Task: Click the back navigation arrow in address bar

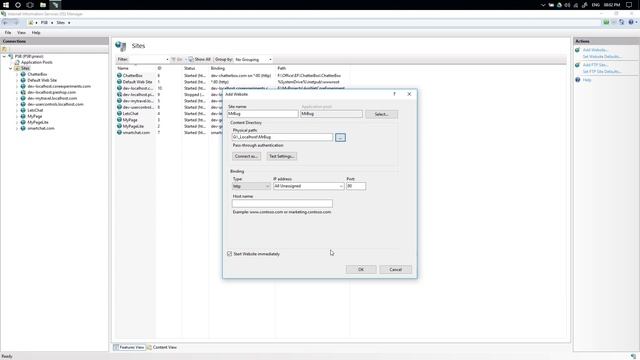Action: pyautogui.click(x=5, y=23)
